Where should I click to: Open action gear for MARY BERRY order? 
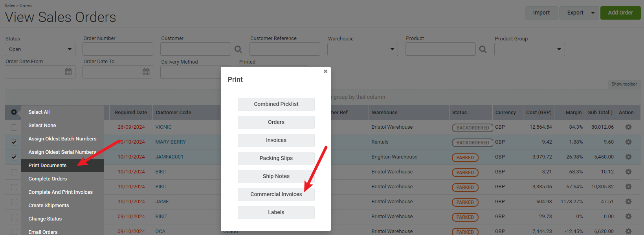point(628,142)
